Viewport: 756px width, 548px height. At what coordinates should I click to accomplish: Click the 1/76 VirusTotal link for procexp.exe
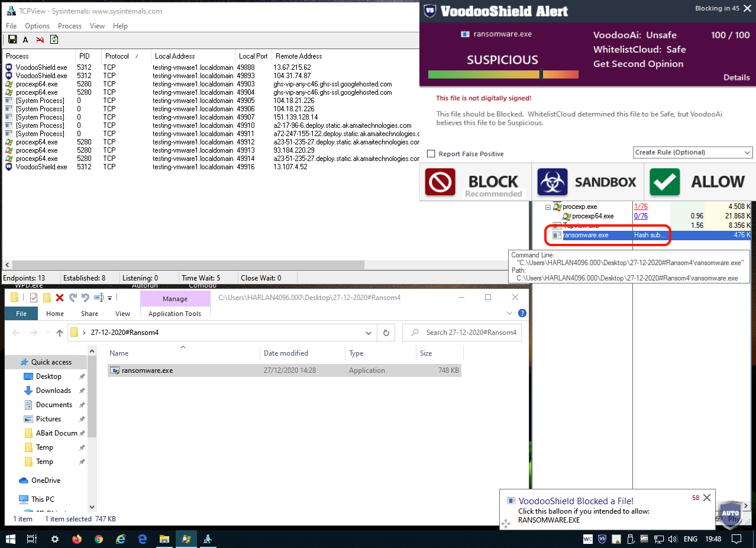(x=641, y=207)
